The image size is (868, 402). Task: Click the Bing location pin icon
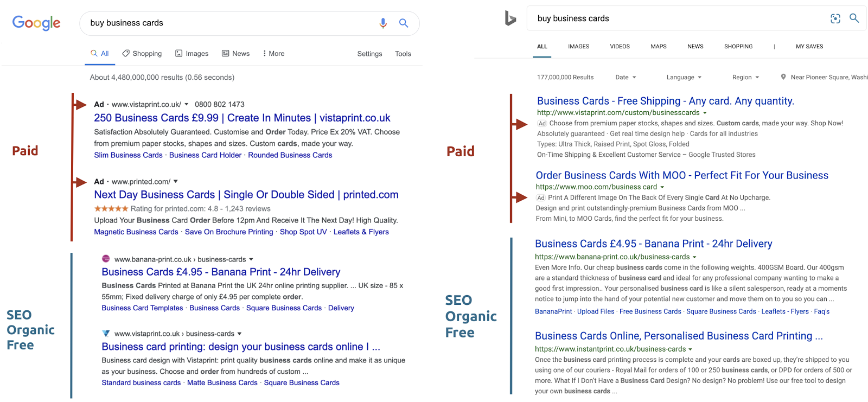tap(783, 77)
